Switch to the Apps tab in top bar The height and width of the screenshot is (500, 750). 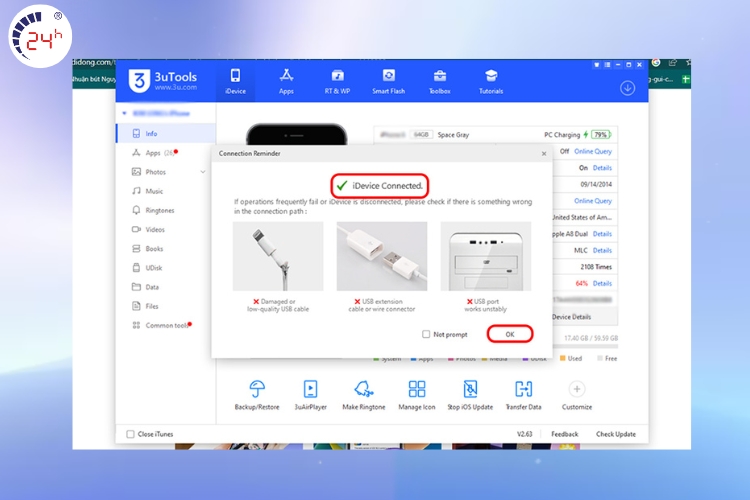(x=286, y=80)
